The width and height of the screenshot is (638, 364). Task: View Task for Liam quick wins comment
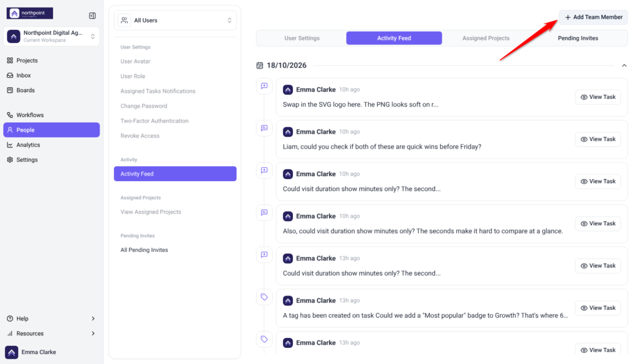[598, 139]
